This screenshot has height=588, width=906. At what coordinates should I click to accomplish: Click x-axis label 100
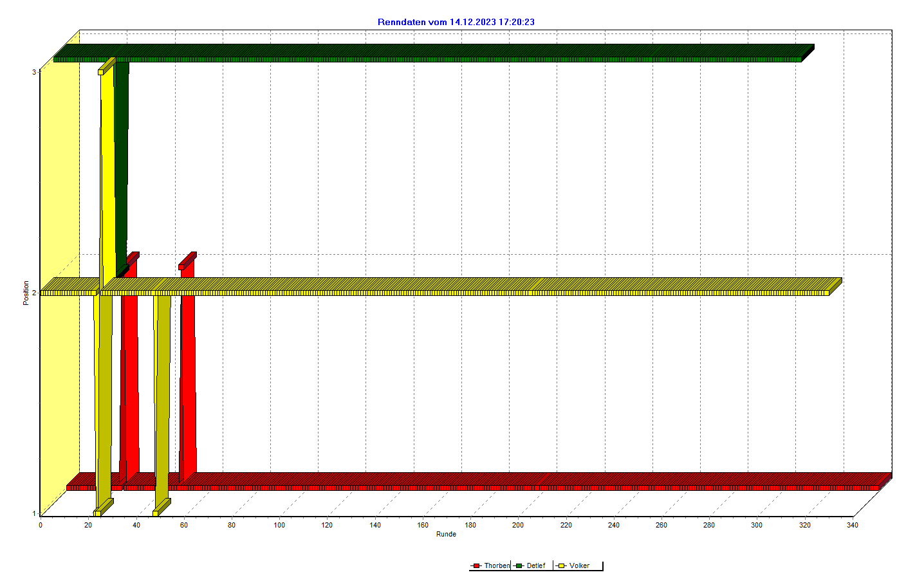[279, 525]
